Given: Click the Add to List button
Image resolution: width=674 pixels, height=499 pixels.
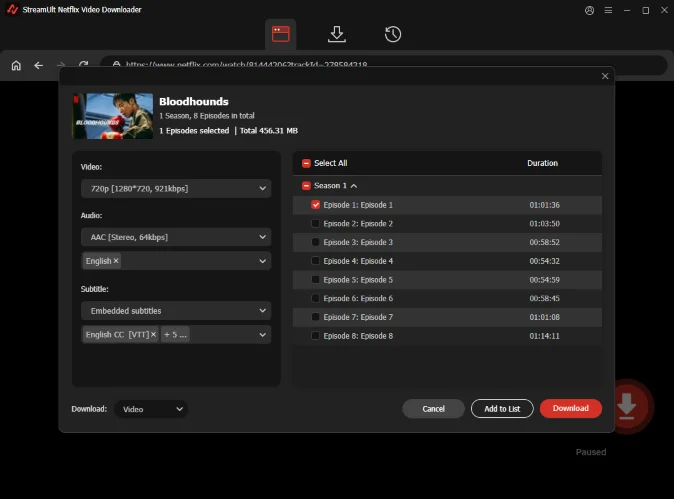Looking at the screenshot, I should pos(502,409).
